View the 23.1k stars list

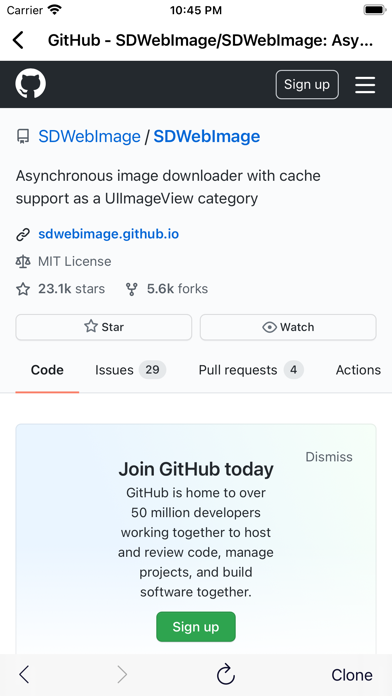click(71, 289)
